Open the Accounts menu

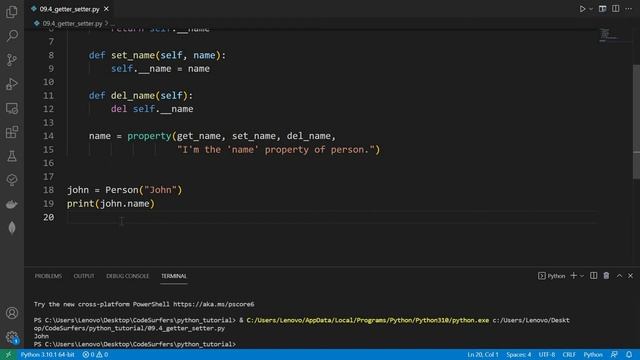tap(12, 313)
